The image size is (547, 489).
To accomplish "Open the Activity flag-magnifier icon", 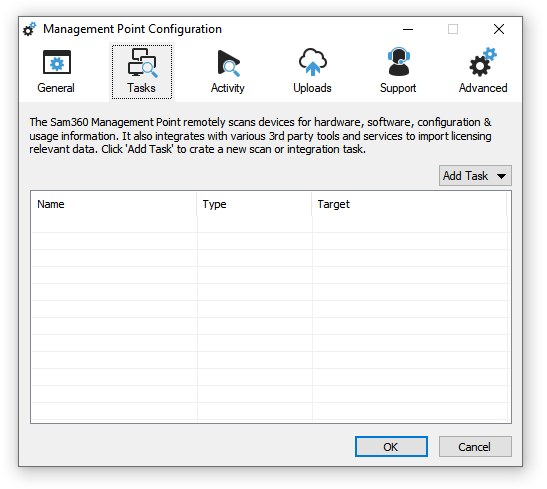I will coord(228,63).
